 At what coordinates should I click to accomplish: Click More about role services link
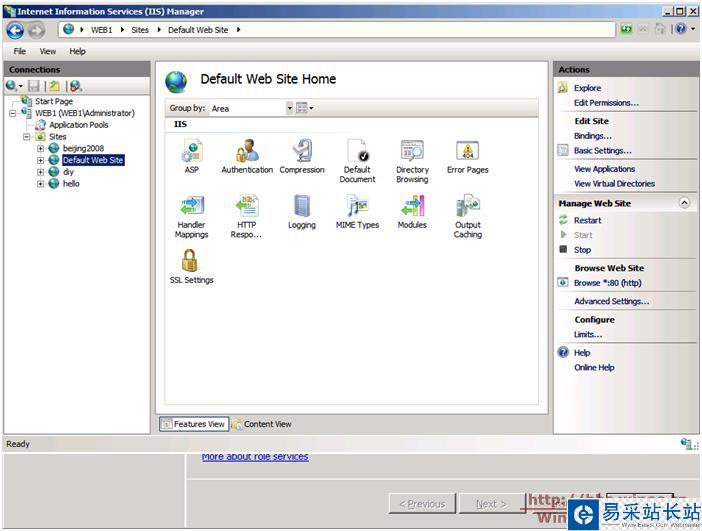(x=255, y=457)
